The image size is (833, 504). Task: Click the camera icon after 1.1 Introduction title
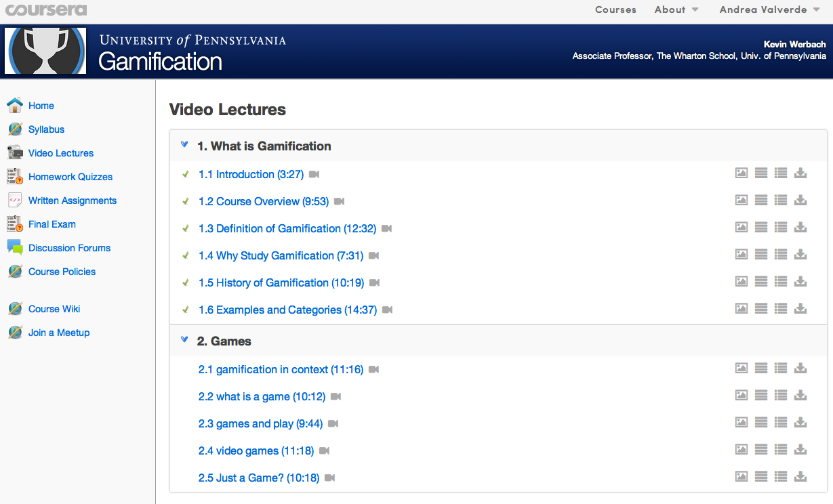coord(314,175)
